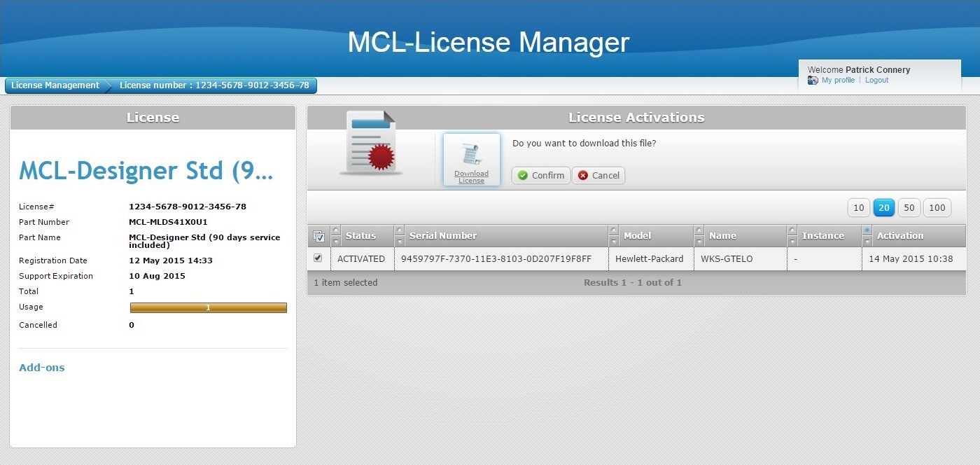Click the profile icon beside My profile

(813, 81)
